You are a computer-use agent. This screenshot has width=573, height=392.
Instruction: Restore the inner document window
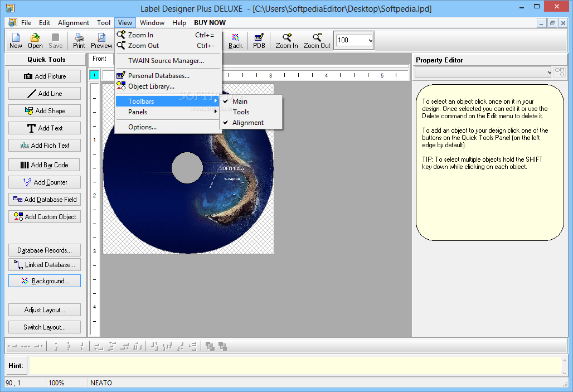click(552, 23)
